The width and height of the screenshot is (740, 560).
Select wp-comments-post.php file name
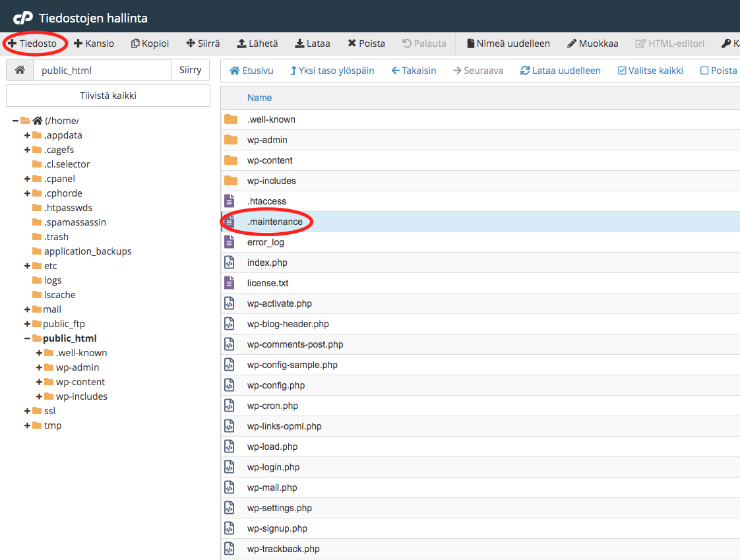295,345
